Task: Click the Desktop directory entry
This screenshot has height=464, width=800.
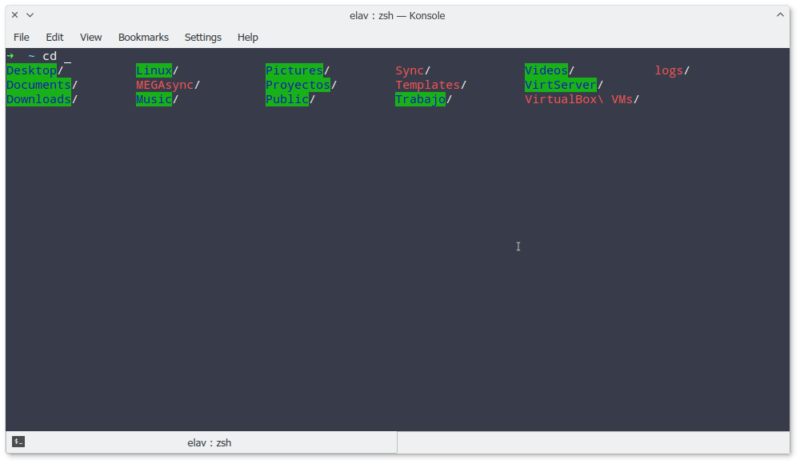Action: [x=35, y=70]
